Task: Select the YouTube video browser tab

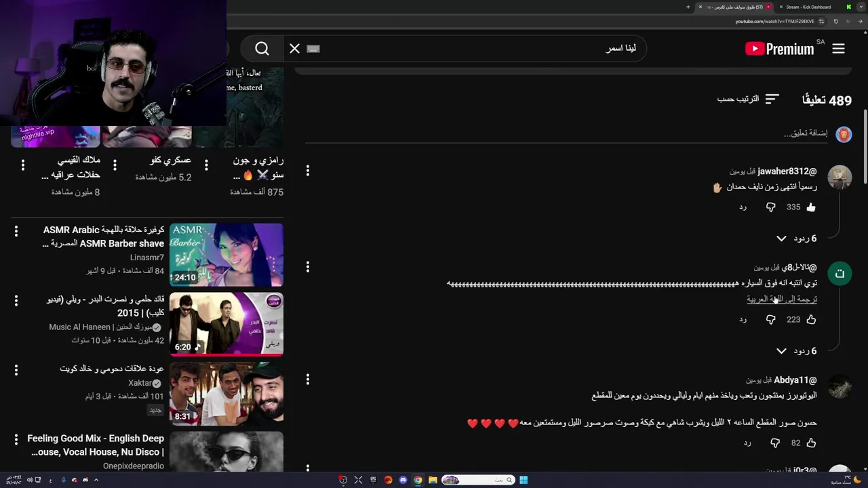Action: [736, 7]
